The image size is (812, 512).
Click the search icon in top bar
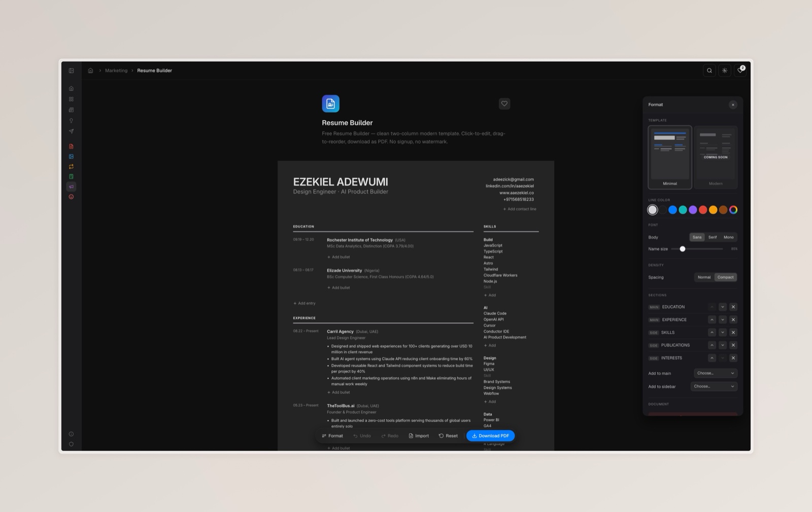[x=708, y=70]
